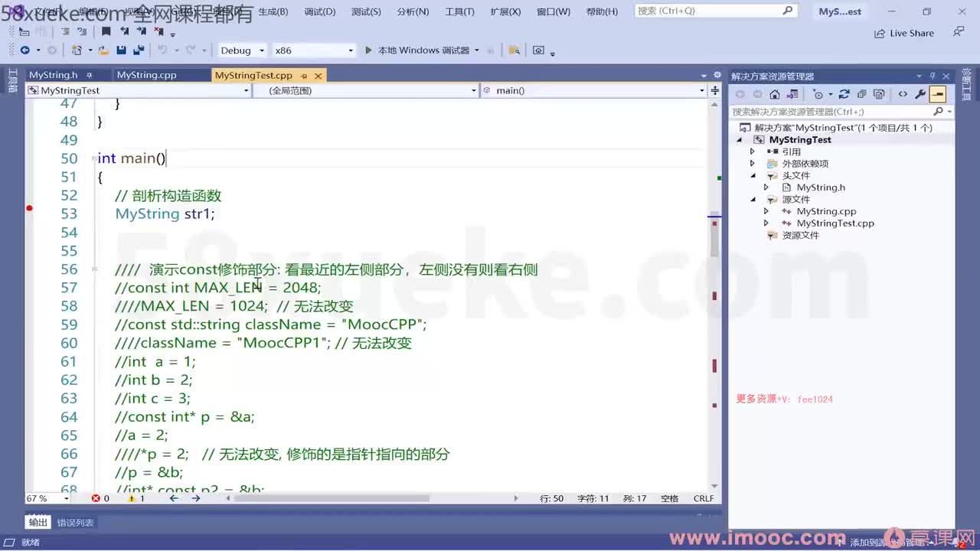980x551 pixels.
Task: Expand the 引用 node
Action: coord(753,152)
